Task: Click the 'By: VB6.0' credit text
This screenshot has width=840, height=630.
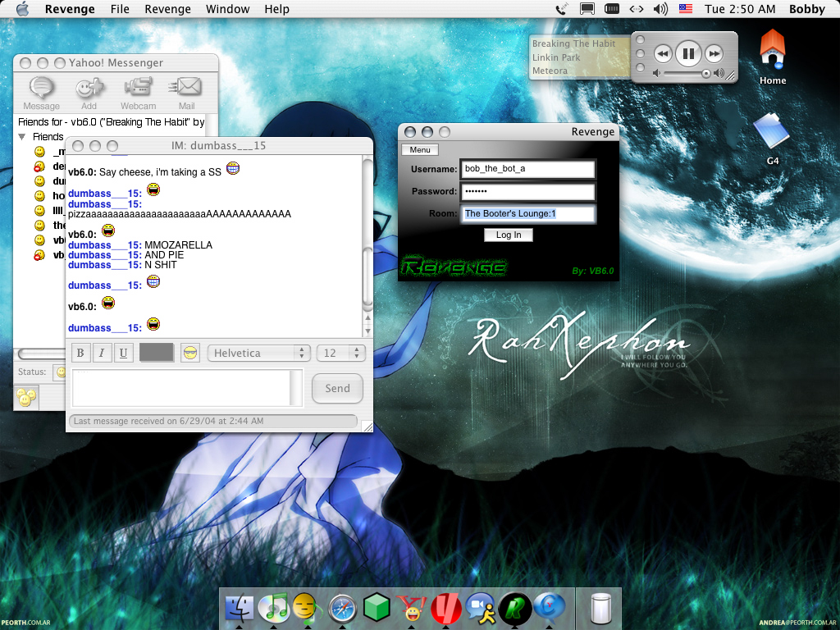Action: (x=592, y=271)
